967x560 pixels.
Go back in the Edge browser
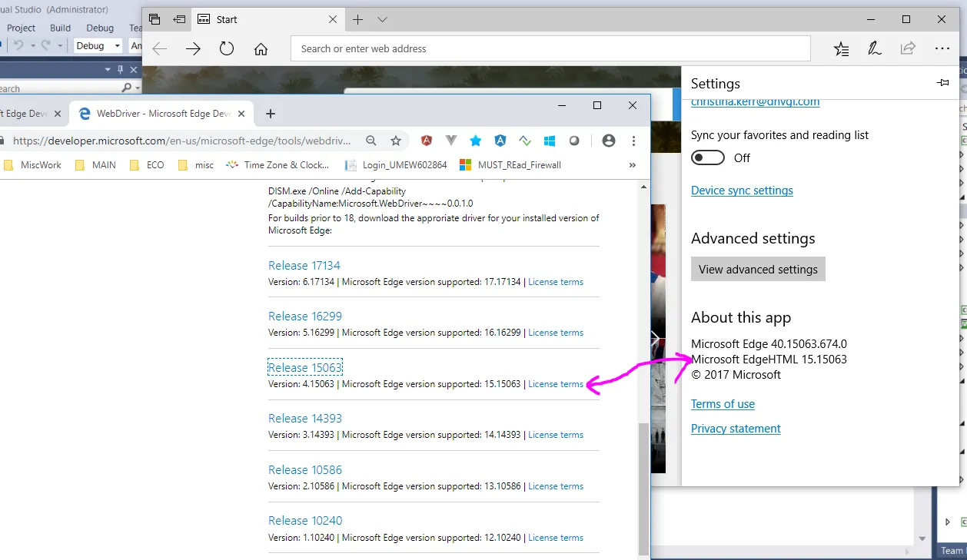[160, 48]
